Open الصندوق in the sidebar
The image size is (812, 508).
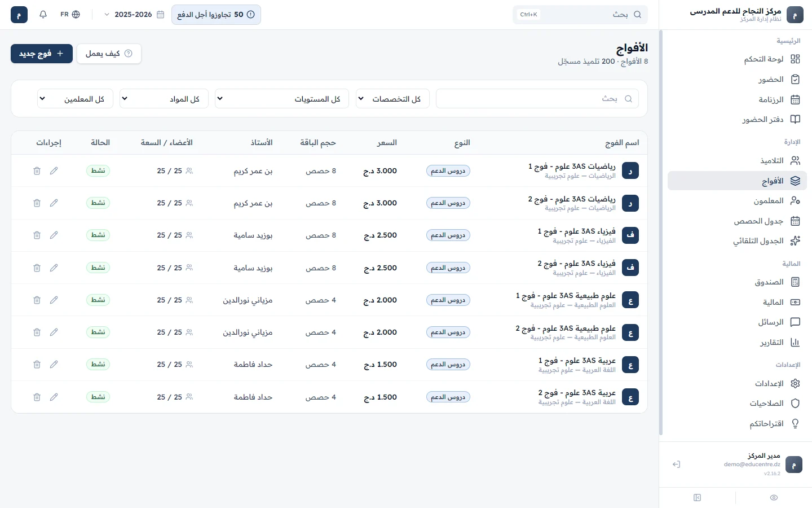pos(736,282)
